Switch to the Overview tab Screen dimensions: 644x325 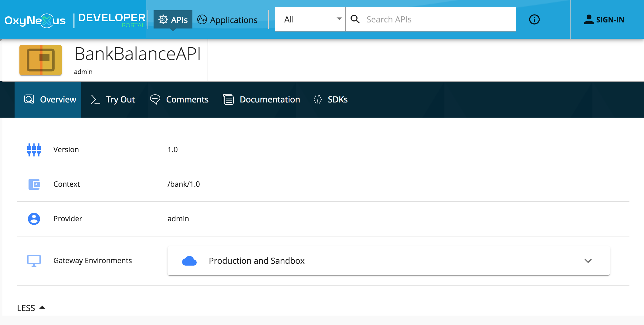(48, 99)
